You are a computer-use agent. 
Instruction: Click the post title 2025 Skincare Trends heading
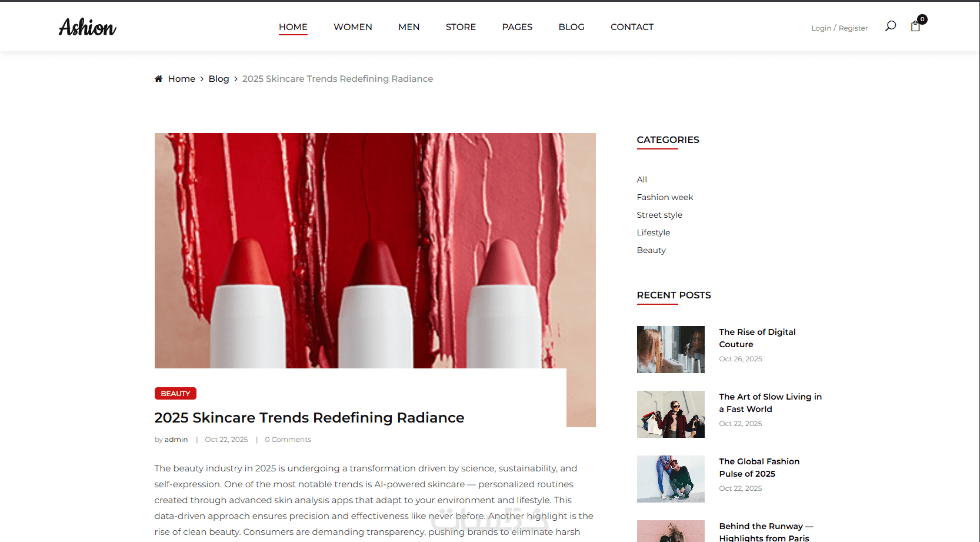point(309,418)
